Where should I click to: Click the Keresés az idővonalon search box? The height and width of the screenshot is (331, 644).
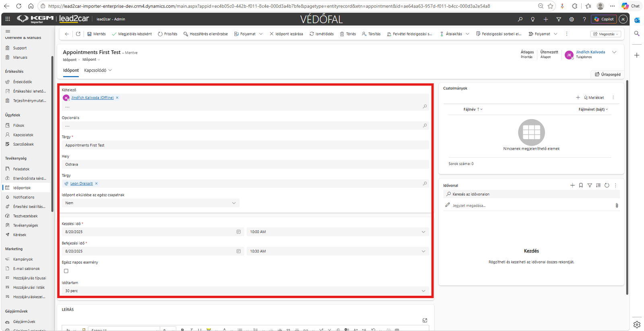tap(531, 194)
